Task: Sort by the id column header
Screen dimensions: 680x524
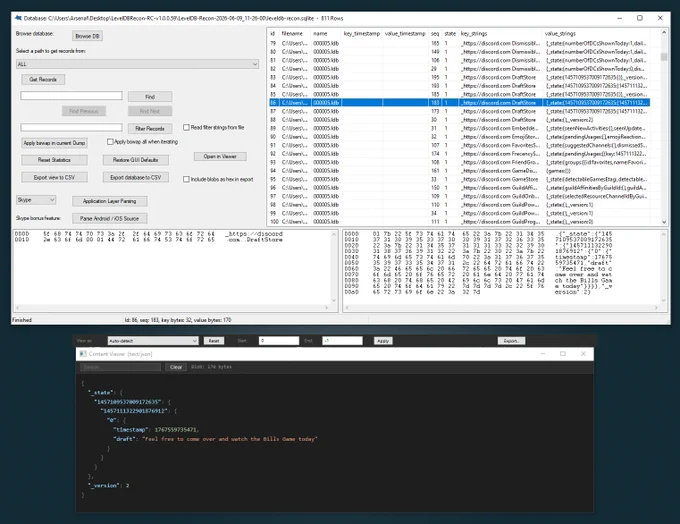Action: point(273,33)
